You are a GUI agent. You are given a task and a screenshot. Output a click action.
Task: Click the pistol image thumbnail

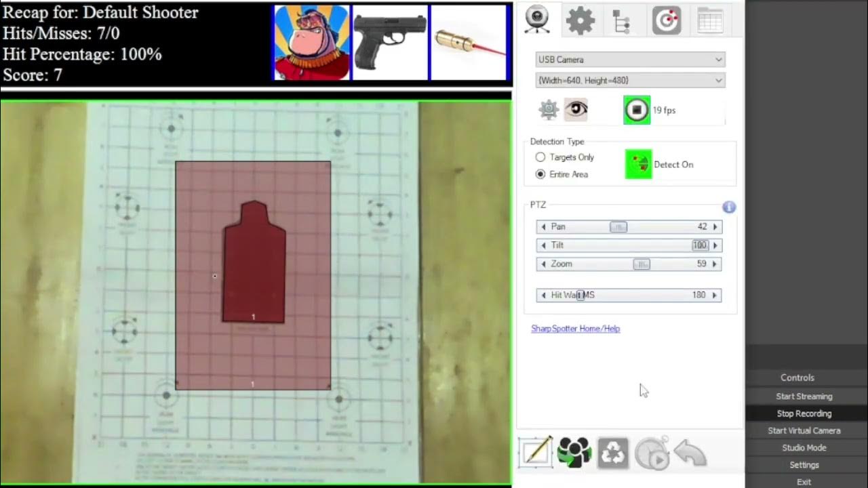pos(390,43)
